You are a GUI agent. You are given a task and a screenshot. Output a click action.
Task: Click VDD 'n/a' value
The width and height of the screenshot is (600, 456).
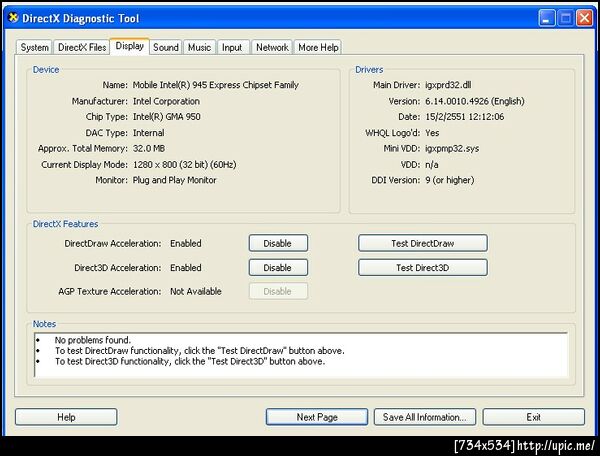[x=432, y=164]
